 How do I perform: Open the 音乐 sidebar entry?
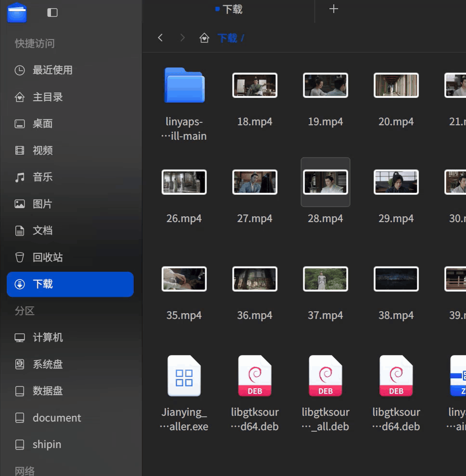pos(42,177)
